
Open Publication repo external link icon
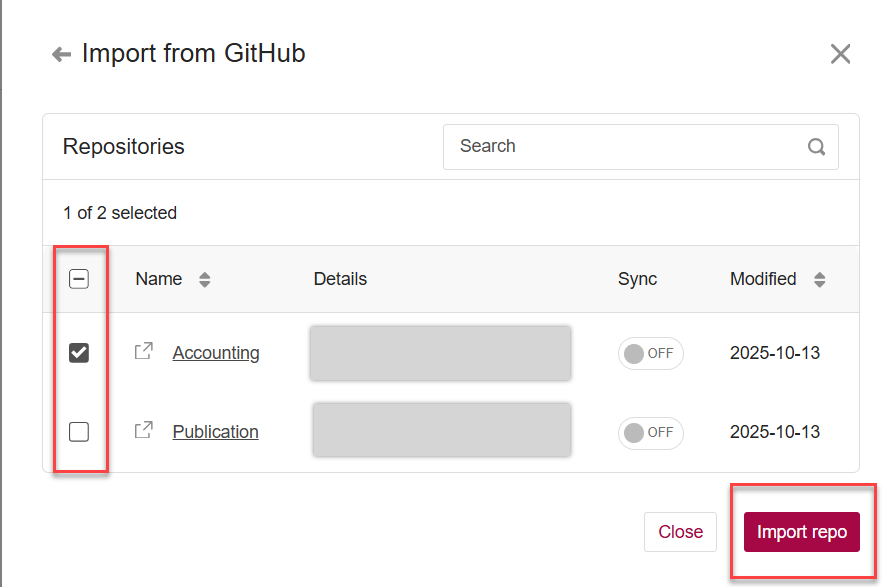pyautogui.click(x=144, y=430)
